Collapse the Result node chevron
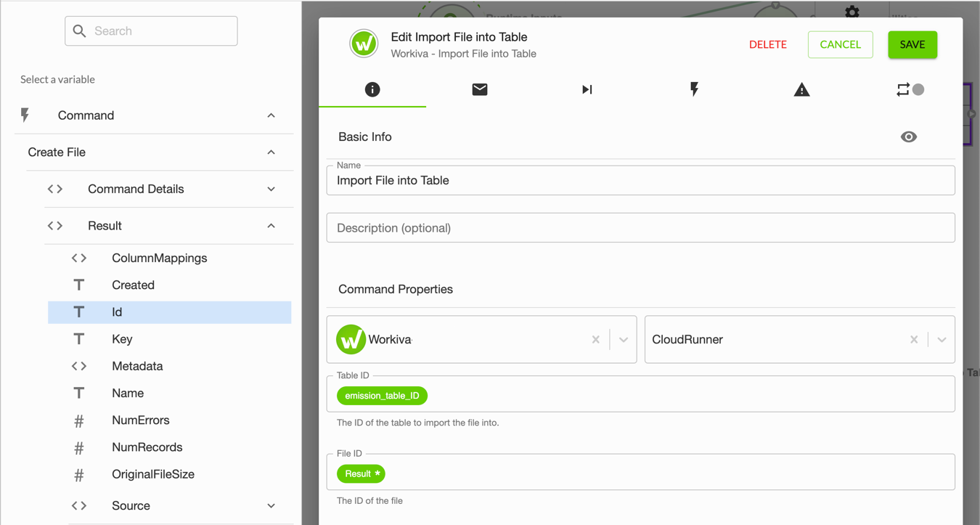980x525 pixels. [271, 226]
